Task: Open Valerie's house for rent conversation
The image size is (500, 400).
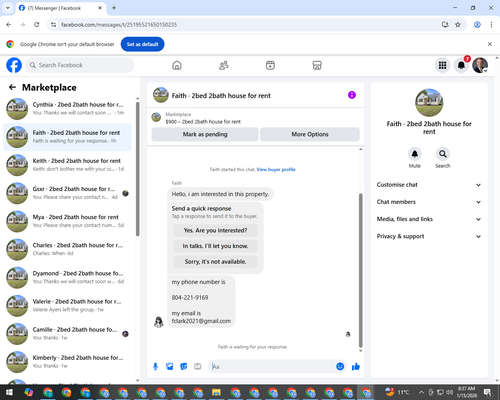Action: coord(67,306)
